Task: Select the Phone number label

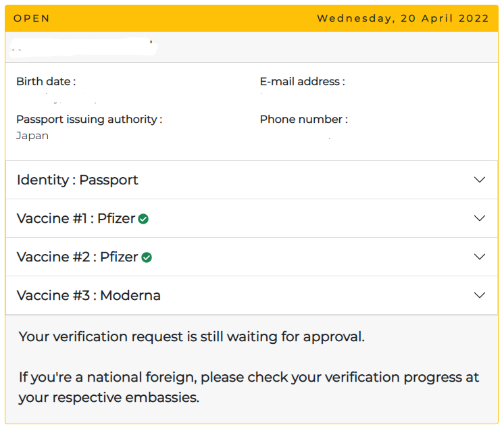Action: point(304,120)
